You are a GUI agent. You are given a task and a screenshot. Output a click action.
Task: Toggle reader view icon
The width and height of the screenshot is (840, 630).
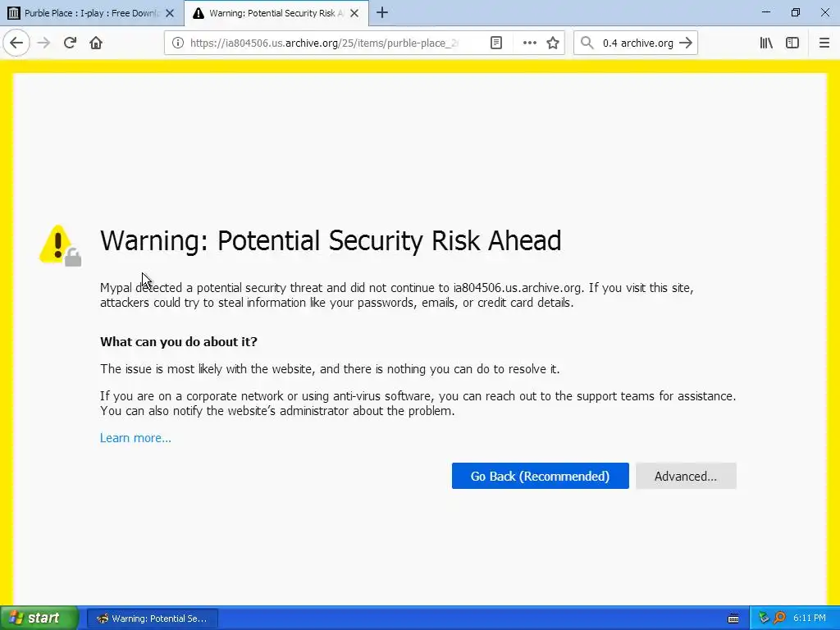pos(496,43)
